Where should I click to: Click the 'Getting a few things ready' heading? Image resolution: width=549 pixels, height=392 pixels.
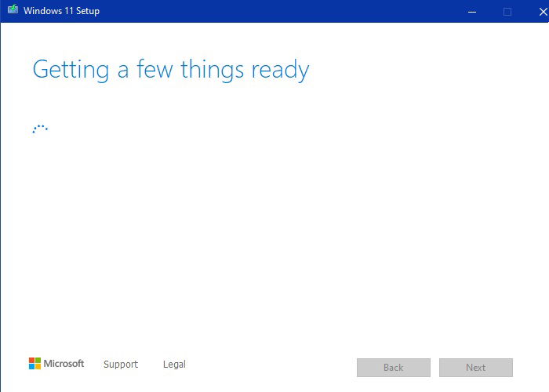pyautogui.click(x=171, y=71)
